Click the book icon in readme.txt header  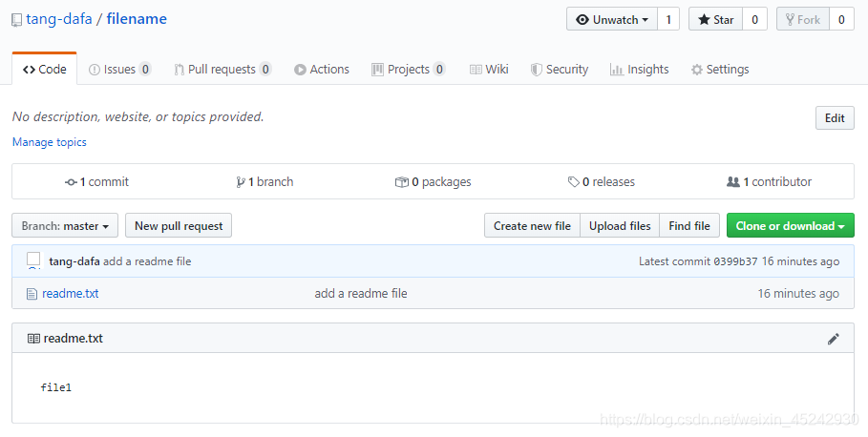pos(33,339)
